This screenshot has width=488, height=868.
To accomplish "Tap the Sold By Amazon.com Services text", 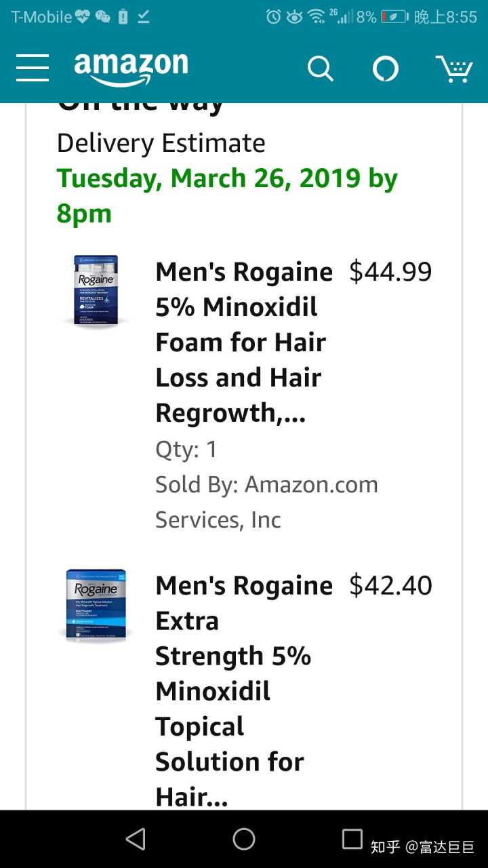I will point(266,502).
